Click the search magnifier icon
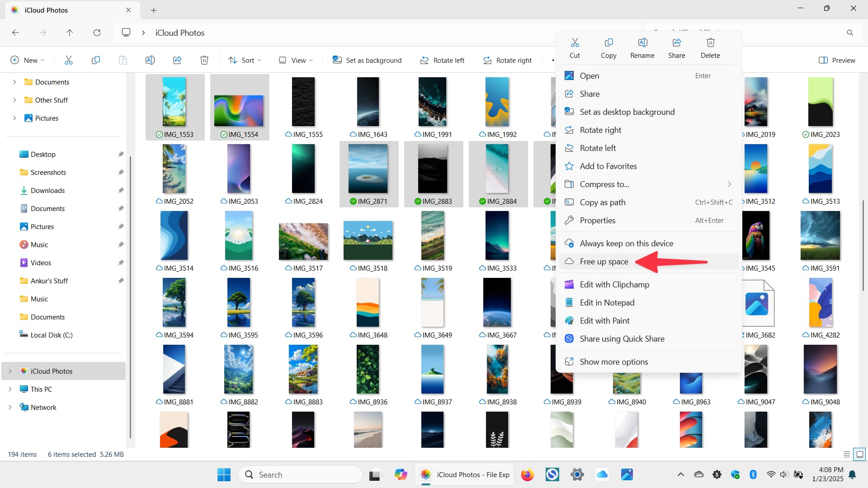 click(850, 33)
